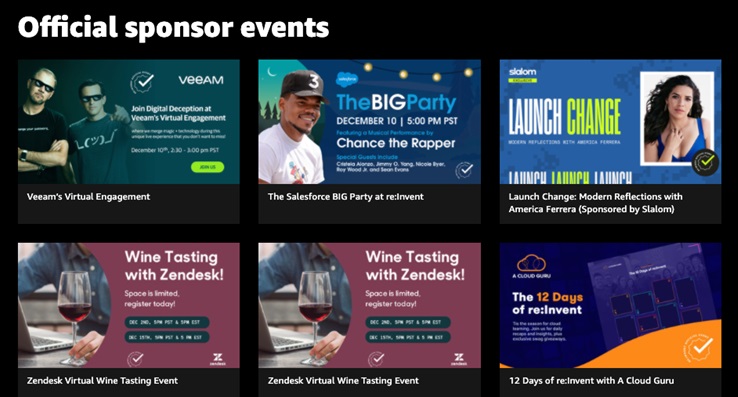
Task: Select first Zendesk Virtual Wine Tasting Event title
Action: 102,381
